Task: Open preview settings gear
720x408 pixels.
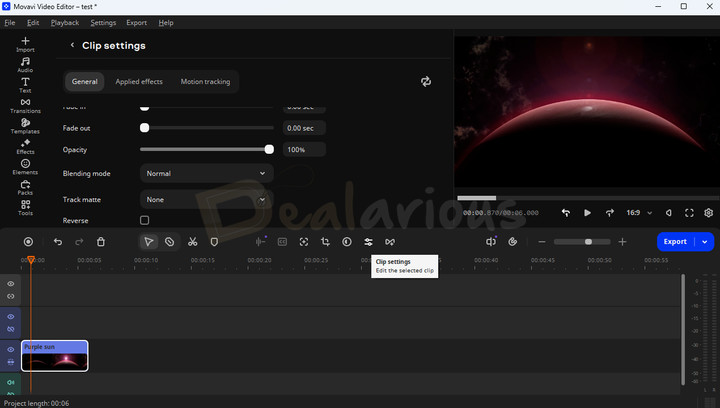Action: pos(709,213)
